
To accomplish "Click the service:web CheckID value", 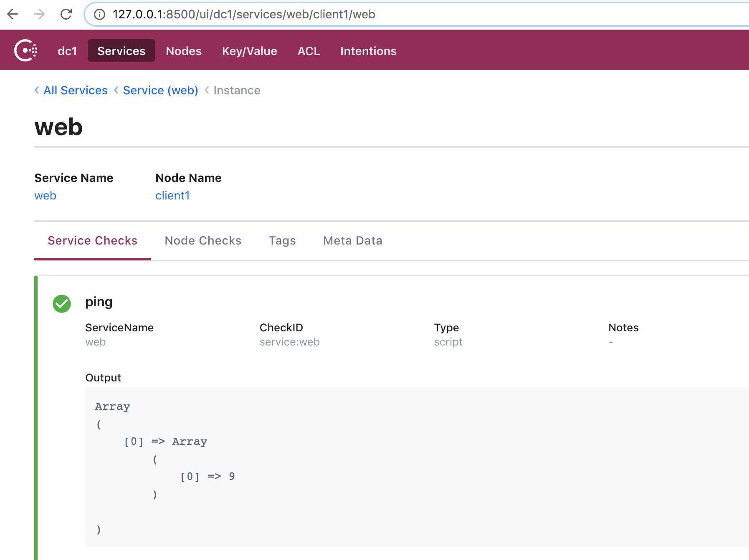I will pos(290,342).
